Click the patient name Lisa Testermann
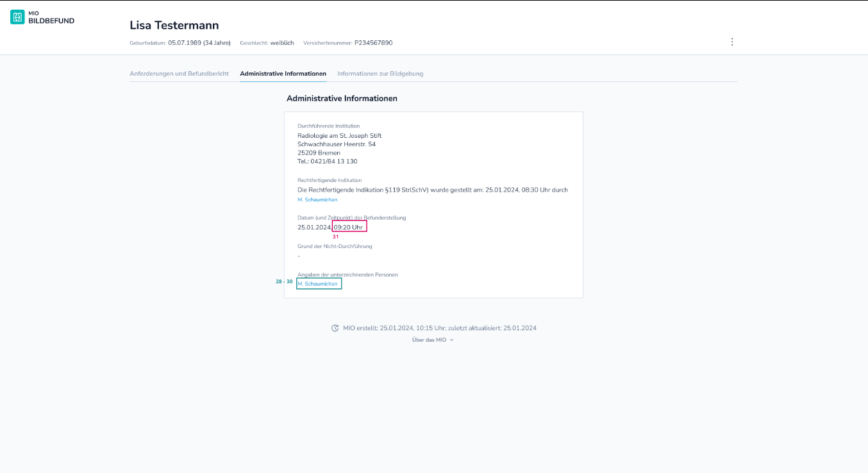This screenshot has width=868, height=473. point(174,26)
